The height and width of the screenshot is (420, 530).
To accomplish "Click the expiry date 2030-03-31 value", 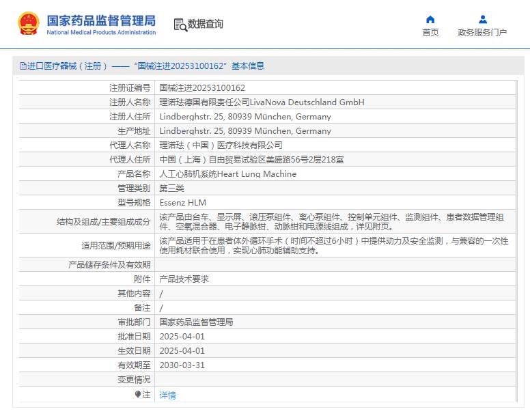I will click(x=182, y=365).
